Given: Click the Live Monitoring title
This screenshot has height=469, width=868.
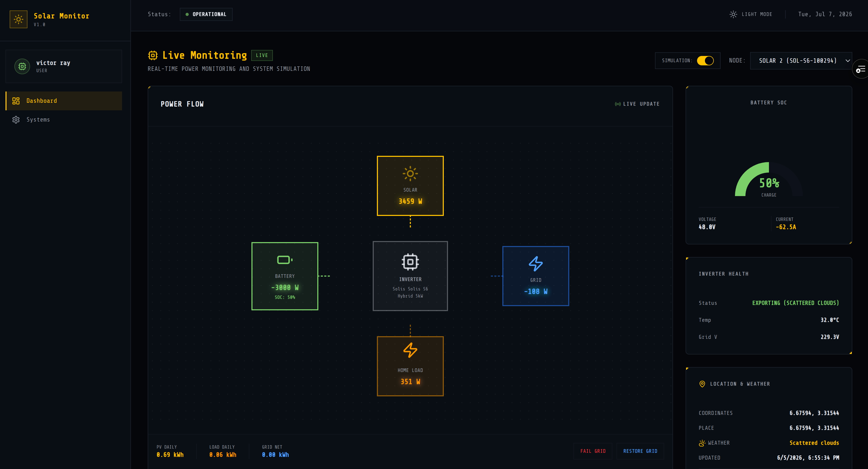Looking at the screenshot, I should click(205, 55).
